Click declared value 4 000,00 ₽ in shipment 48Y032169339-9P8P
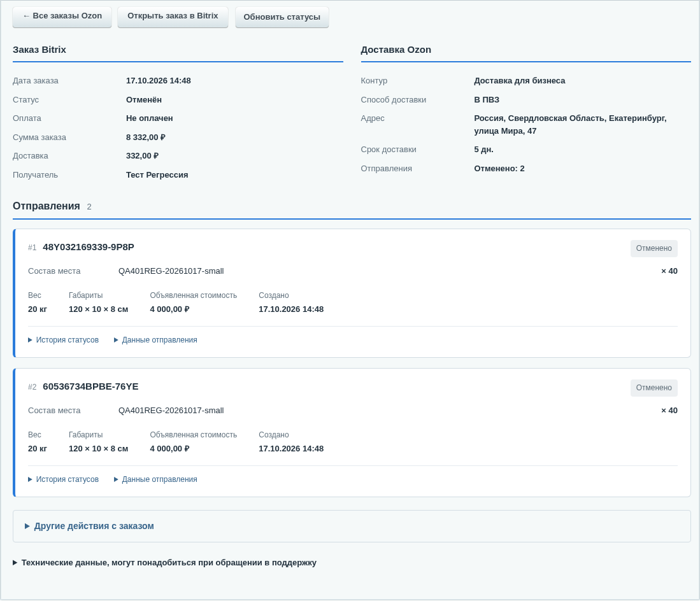 coord(169,309)
